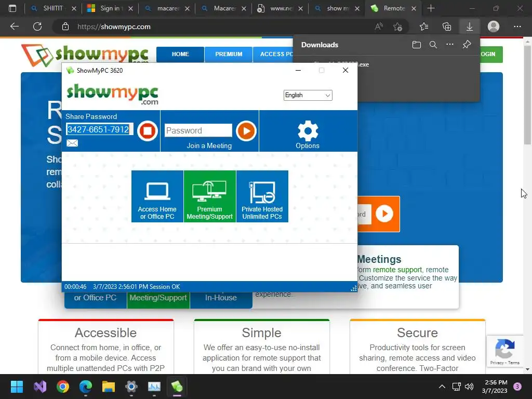The image size is (532, 399).
Task: Click the remote support link on website
Action: [397, 270]
